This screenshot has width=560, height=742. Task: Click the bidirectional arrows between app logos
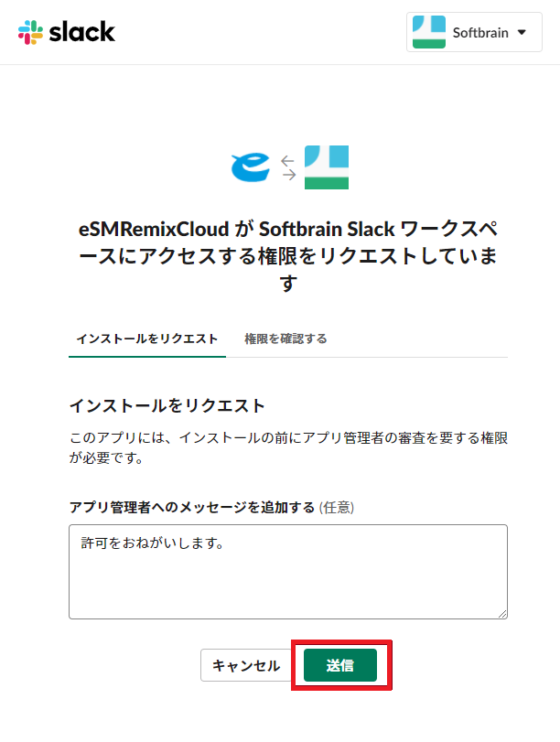[x=288, y=168]
